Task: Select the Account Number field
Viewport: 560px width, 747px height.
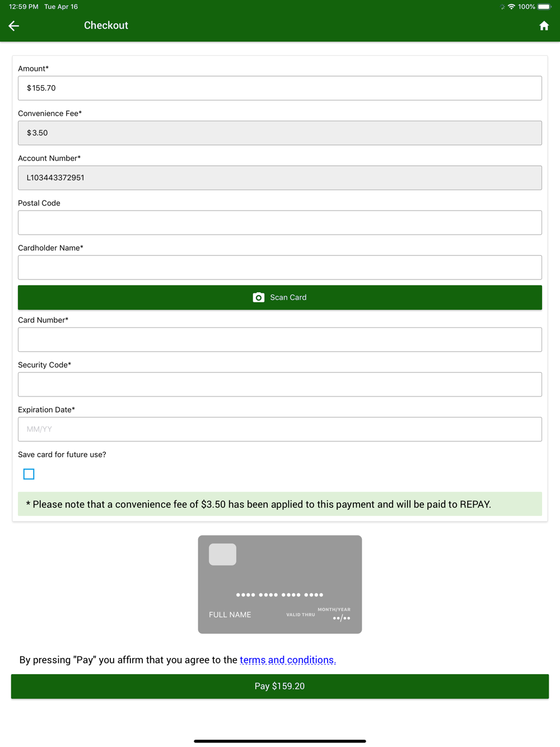Action: 280,178
